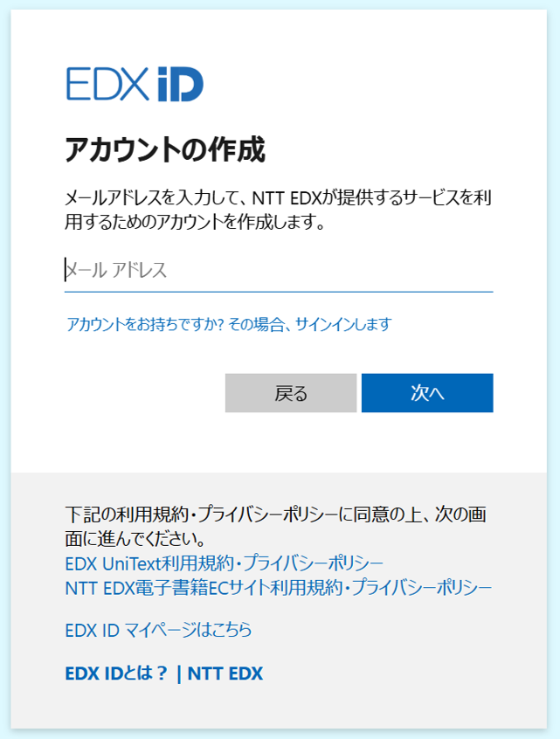Click the 戻る back button
The height and width of the screenshot is (739, 560).
point(291,393)
